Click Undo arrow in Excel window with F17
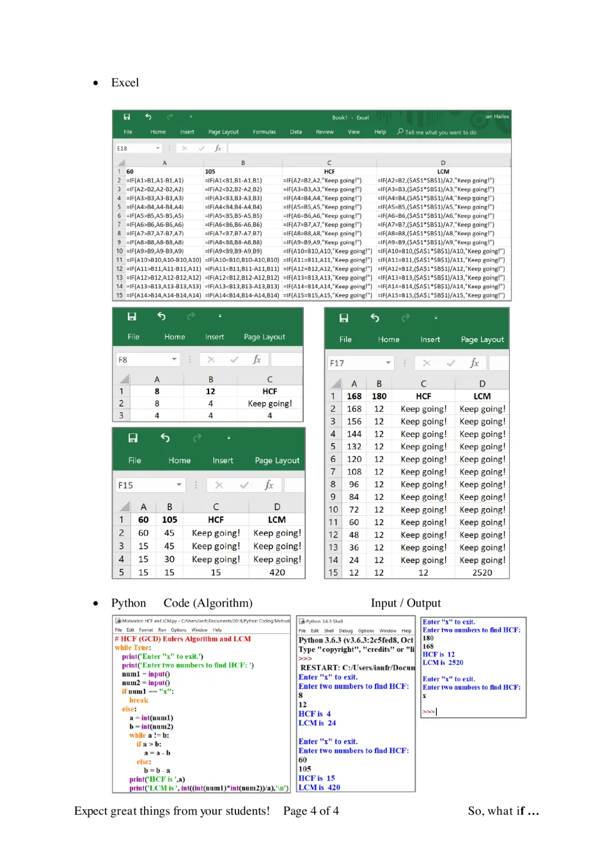 click(x=375, y=318)
